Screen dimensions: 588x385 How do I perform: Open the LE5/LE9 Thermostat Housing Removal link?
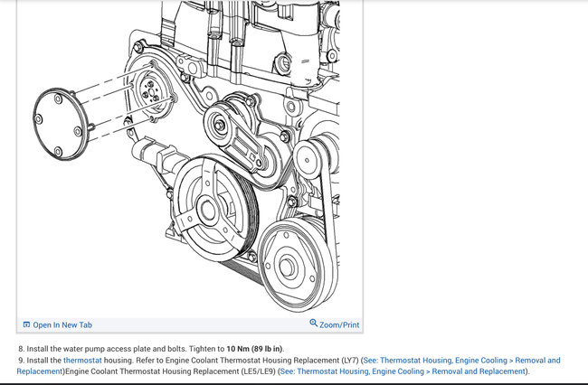point(403,371)
